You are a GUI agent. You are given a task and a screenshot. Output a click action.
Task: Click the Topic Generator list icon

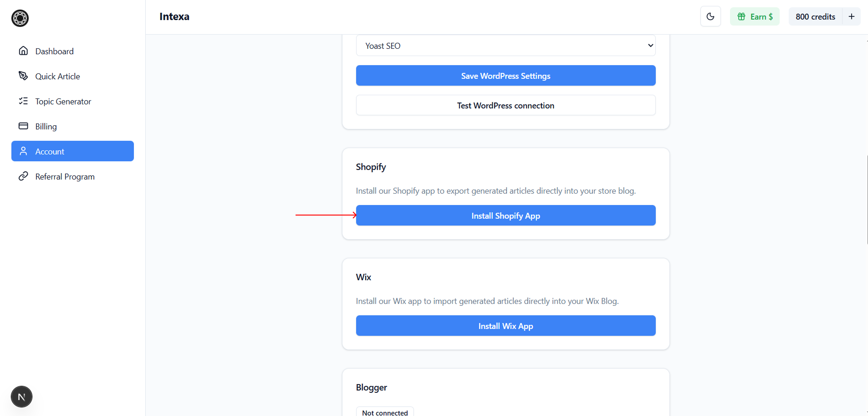pos(23,101)
